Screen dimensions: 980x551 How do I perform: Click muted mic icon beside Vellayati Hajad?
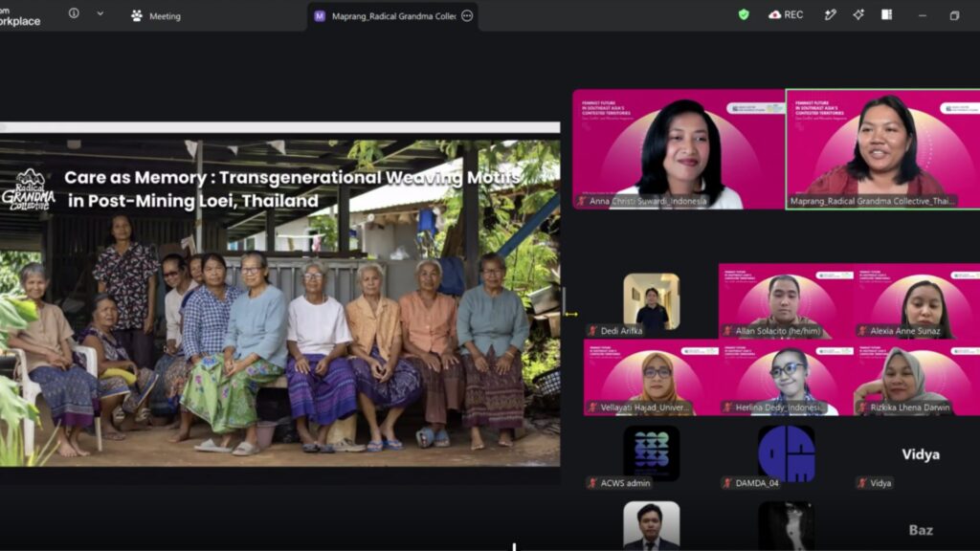point(592,407)
